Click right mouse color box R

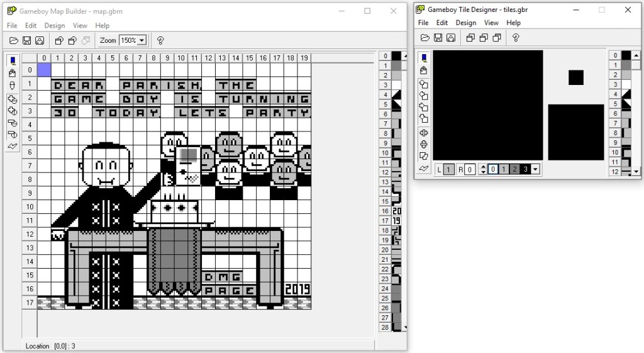[x=470, y=169]
